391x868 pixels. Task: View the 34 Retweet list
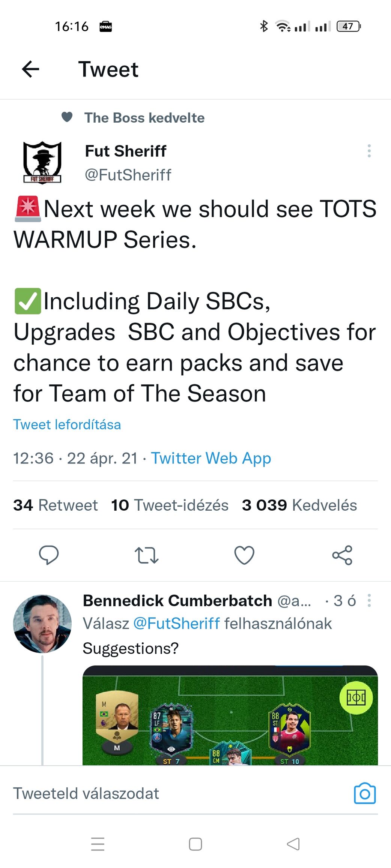pyautogui.click(x=56, y=505)
